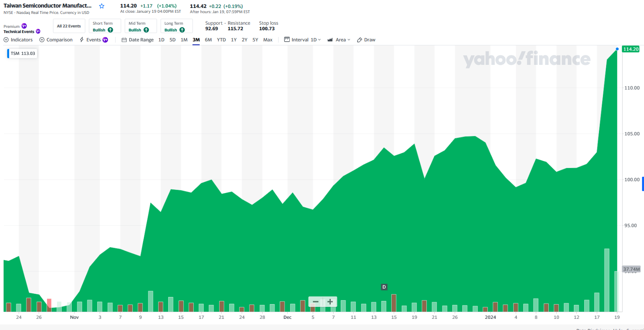The image size is (644, 330).
Task: Select the 5D range tab
Action: tap(173, 40)
